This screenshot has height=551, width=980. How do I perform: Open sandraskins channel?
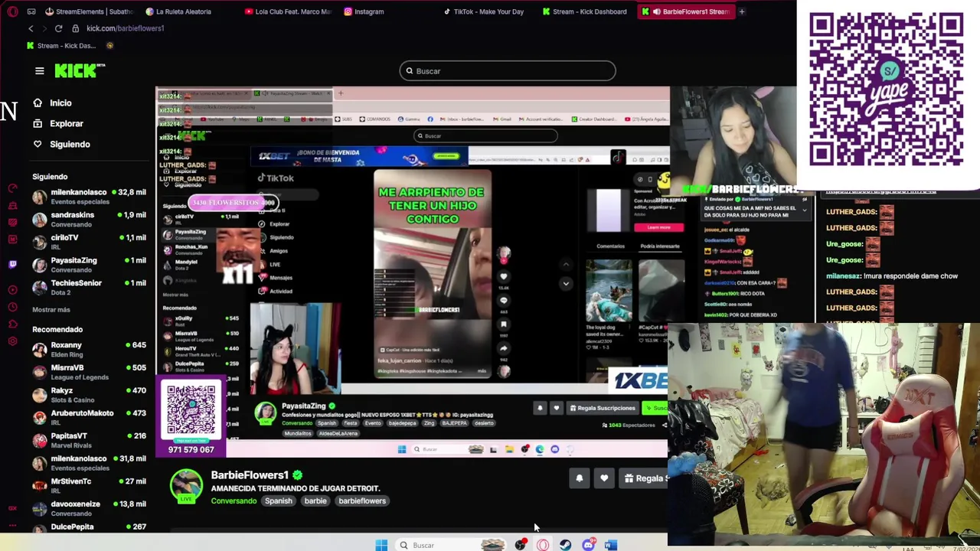[x=89, y=220]
